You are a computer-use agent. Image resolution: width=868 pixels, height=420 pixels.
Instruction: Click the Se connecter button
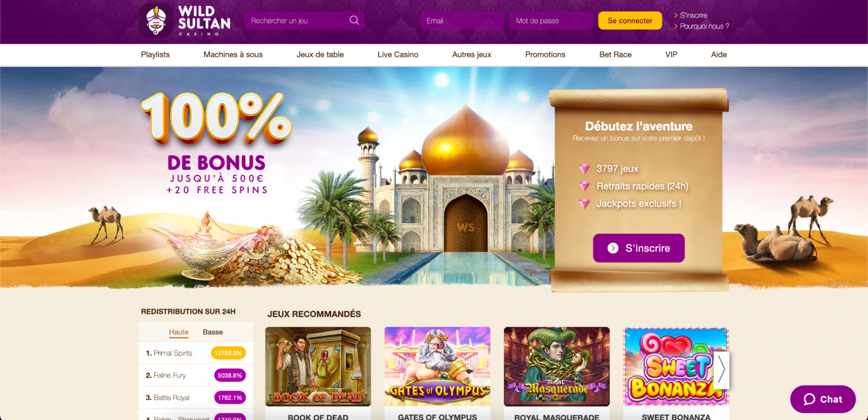[630, 21]
